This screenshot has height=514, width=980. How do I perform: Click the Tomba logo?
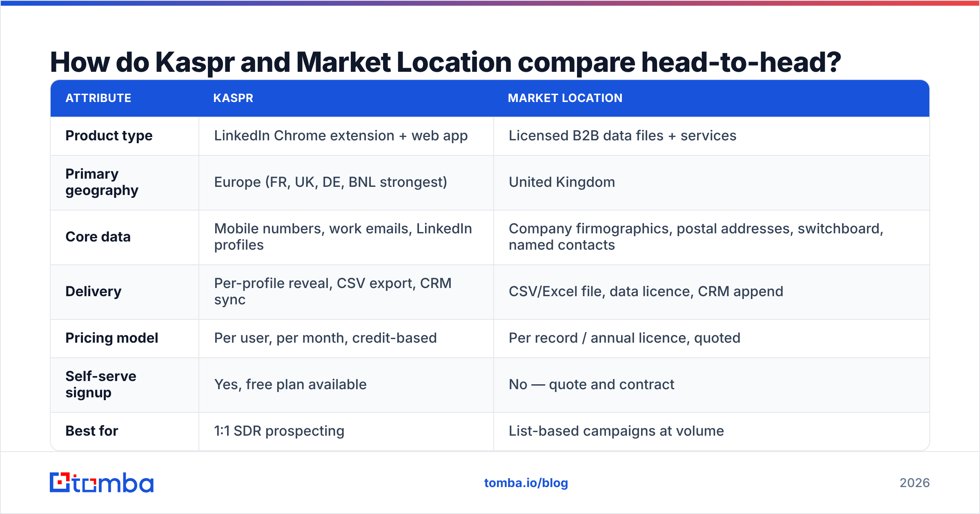[x=102, y=483]
